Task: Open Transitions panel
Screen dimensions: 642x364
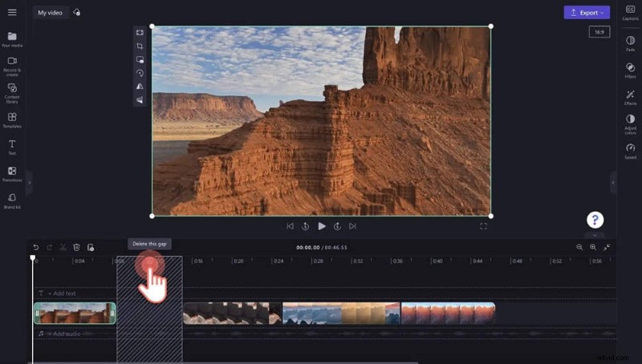Action: 12,174
